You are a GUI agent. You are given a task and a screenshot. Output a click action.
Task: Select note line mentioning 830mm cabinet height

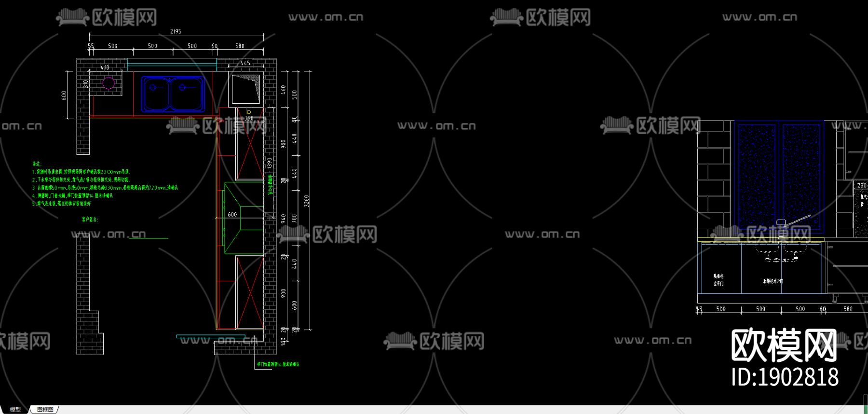click(105, 188)
